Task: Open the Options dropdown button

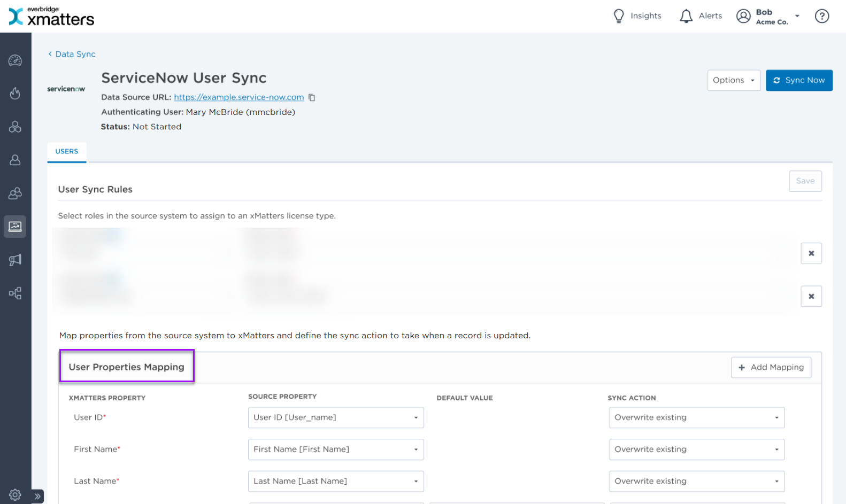Action: 733,80
